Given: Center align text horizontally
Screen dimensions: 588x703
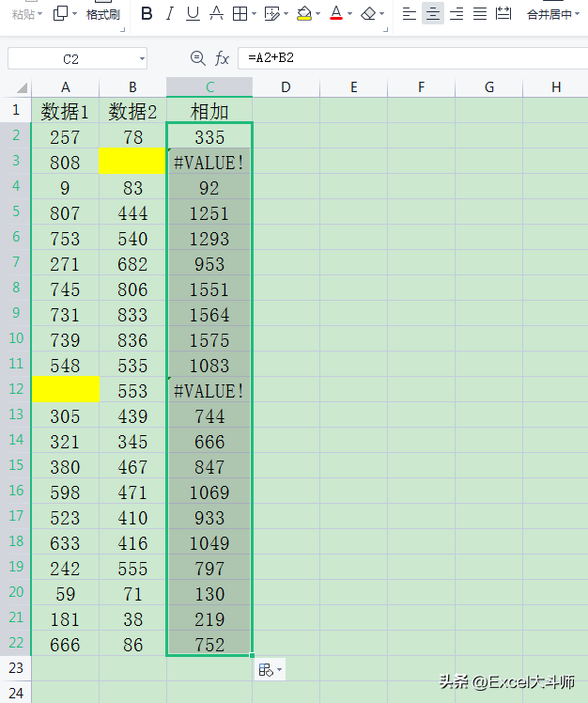Looking at the screenshot, I should (x=432, y=14).
